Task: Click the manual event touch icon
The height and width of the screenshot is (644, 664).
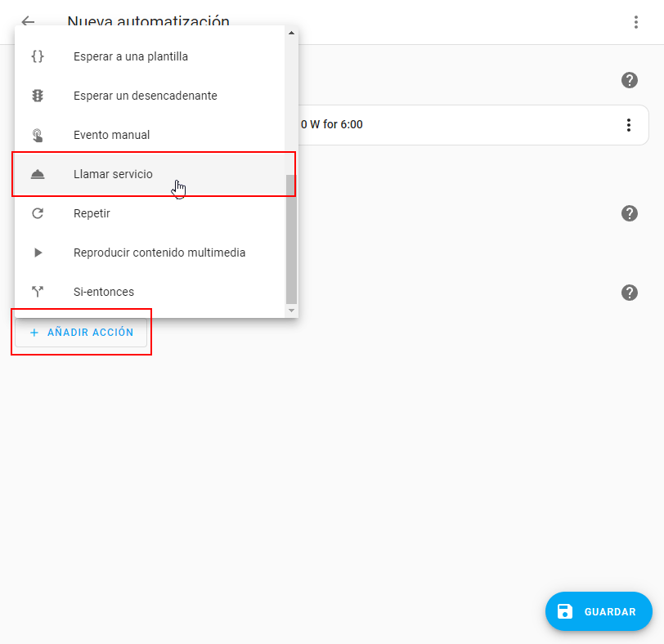Action: pos(38,135)
